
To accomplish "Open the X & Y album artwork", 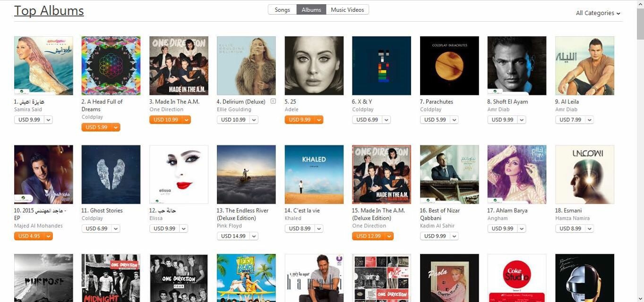I will (x=382, y=66).
